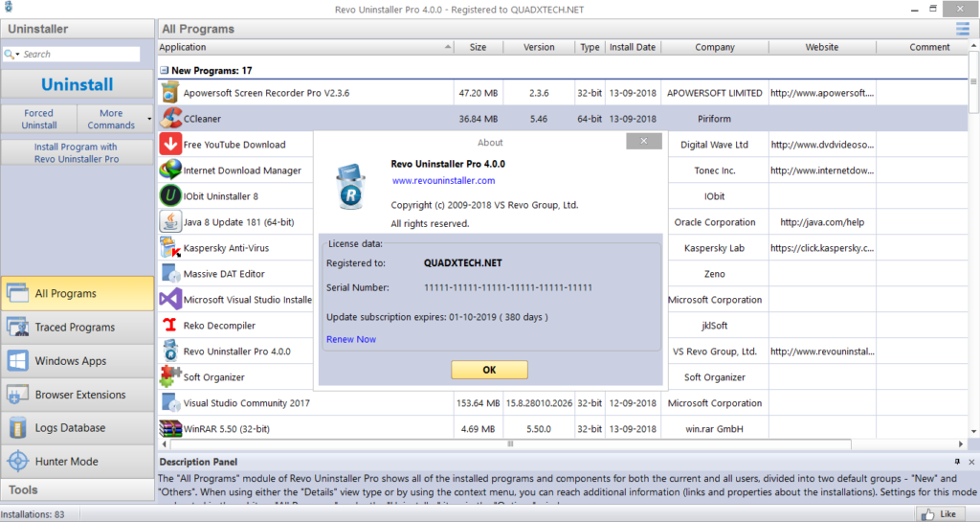The image size is (980, 522).
Task: Click the Revo Uninstaller Pro list icon
Action: pos(170,351)
